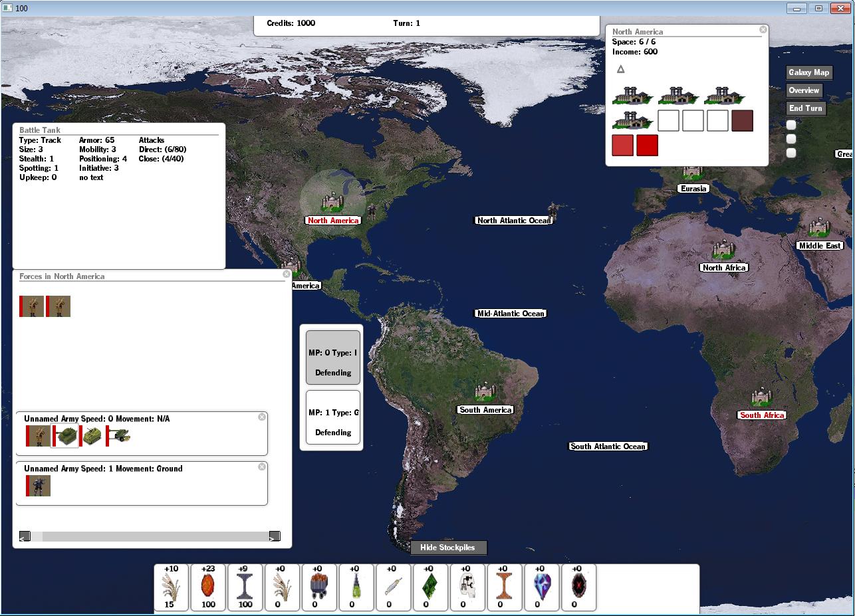Image resolution: width=855 pixels, height=616 pixels.
Task: Click the steel I-beam stockpile showing +9
Action: [x=245, y=587]
